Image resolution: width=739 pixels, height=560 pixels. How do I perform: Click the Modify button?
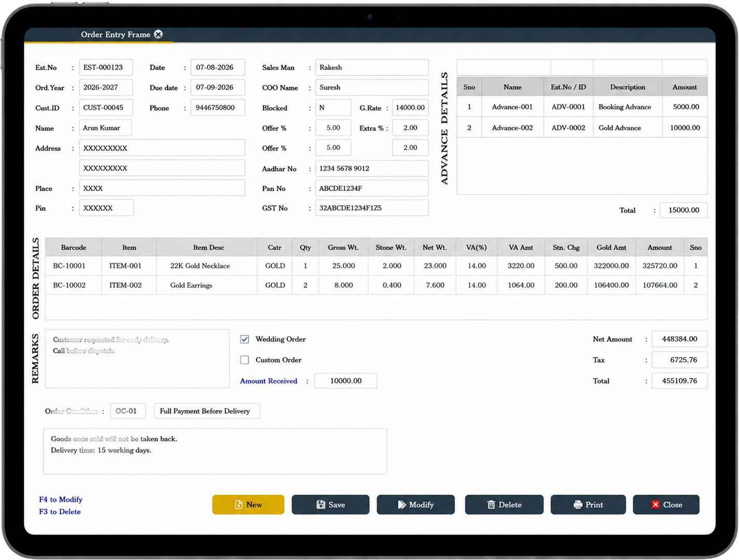click(415, 505)
